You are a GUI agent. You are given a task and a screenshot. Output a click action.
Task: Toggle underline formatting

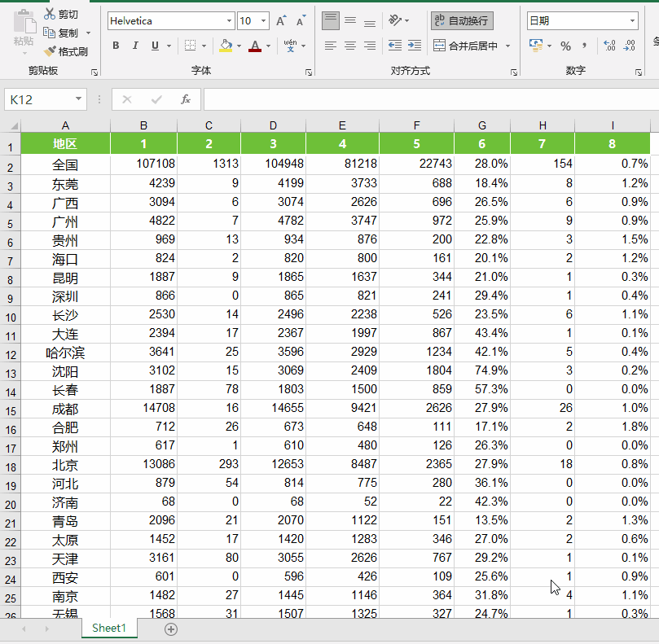coord(155,46)
